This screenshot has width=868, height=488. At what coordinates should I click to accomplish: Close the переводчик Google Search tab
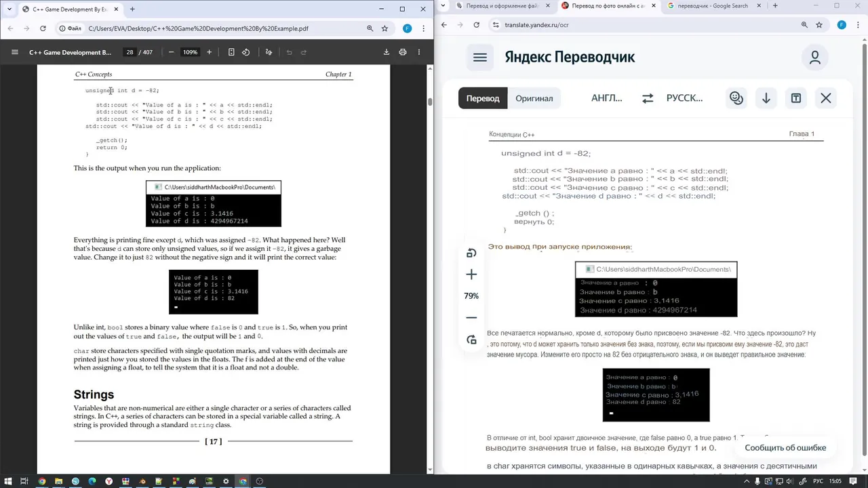758,5
